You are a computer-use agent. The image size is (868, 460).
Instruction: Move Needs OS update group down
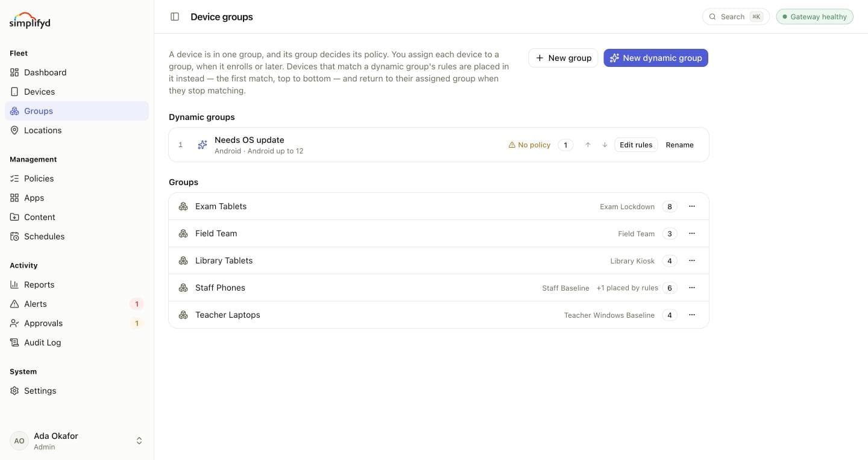(x=605, y=145)
